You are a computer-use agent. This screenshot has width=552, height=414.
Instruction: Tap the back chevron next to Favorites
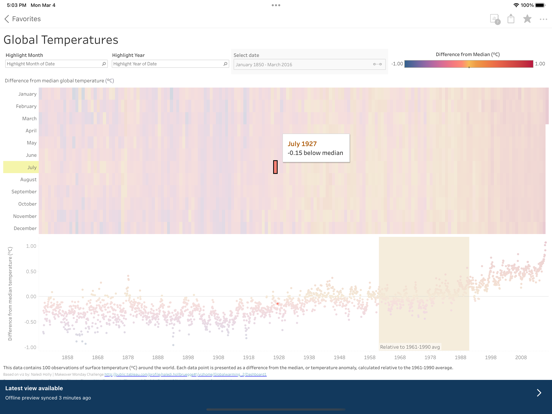(x=7, y=19)
